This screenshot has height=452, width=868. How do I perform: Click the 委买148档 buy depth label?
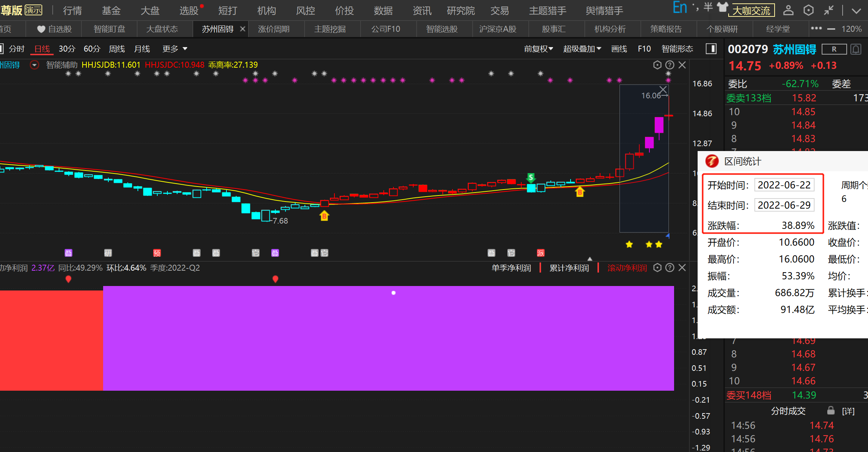[748, 395]
